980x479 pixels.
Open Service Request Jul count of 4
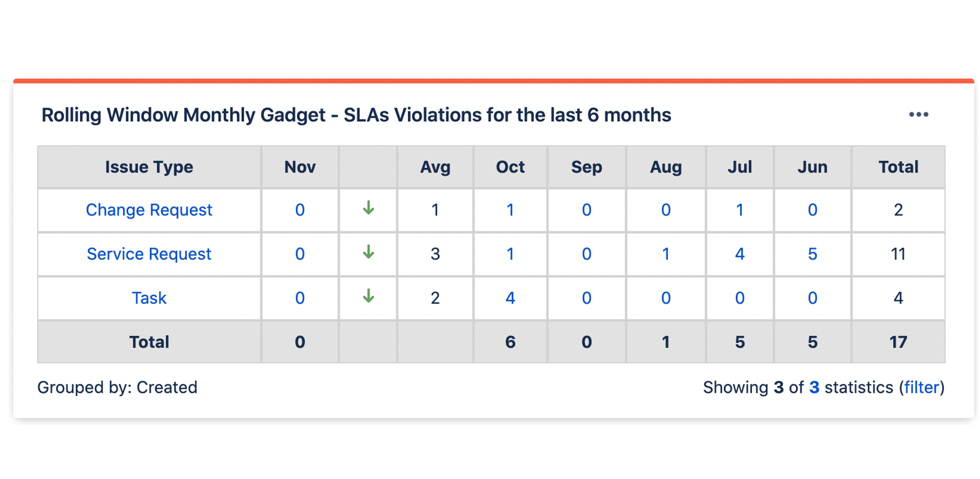(x=739, y=254)
